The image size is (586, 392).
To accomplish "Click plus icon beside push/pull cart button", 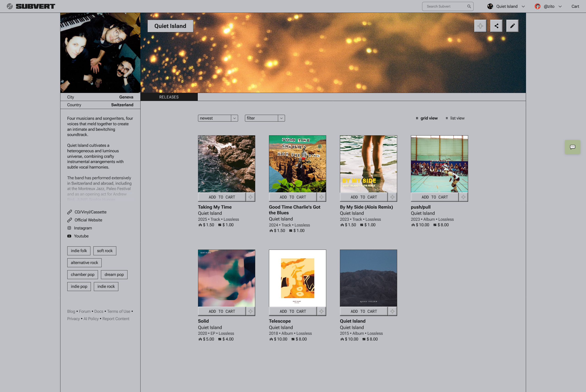I will (x=463, y=197).
